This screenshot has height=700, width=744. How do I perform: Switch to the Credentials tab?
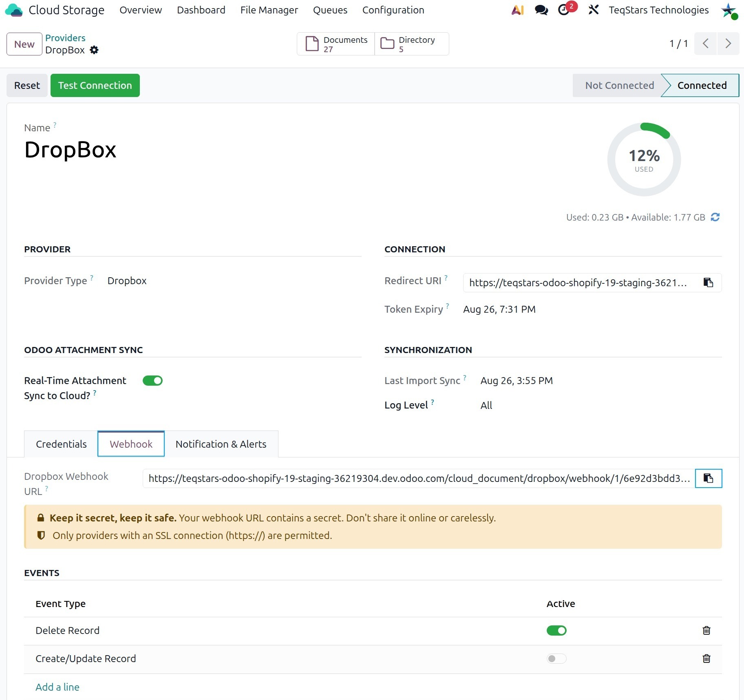pyautogui.click(x=61, y=444)
